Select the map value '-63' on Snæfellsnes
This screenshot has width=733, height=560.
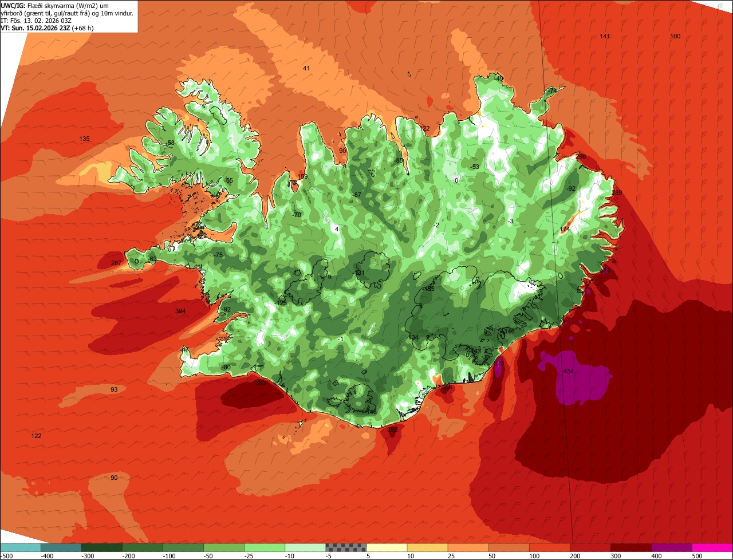[152, 260]
